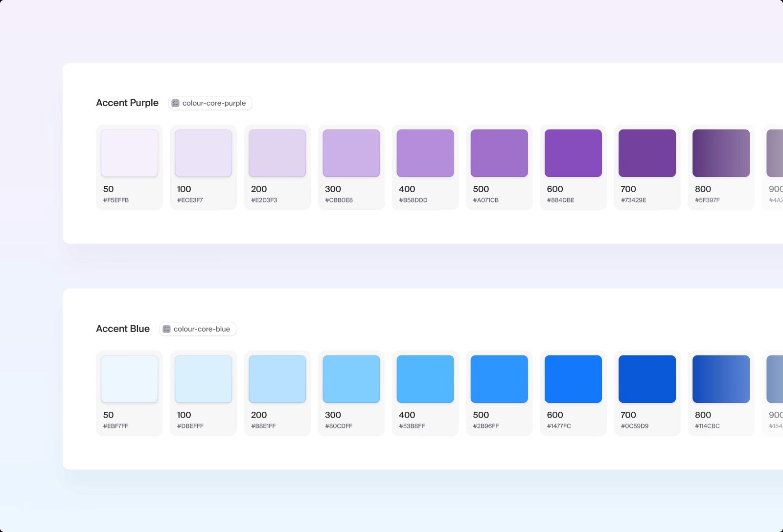Click the 600 label above #1477FC
The width and height of the screenshot is (783, 532).
(x=555, y=415)
